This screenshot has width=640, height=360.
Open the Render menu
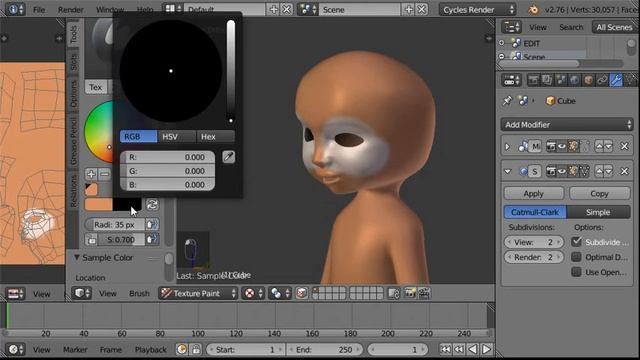coord(70,9)
